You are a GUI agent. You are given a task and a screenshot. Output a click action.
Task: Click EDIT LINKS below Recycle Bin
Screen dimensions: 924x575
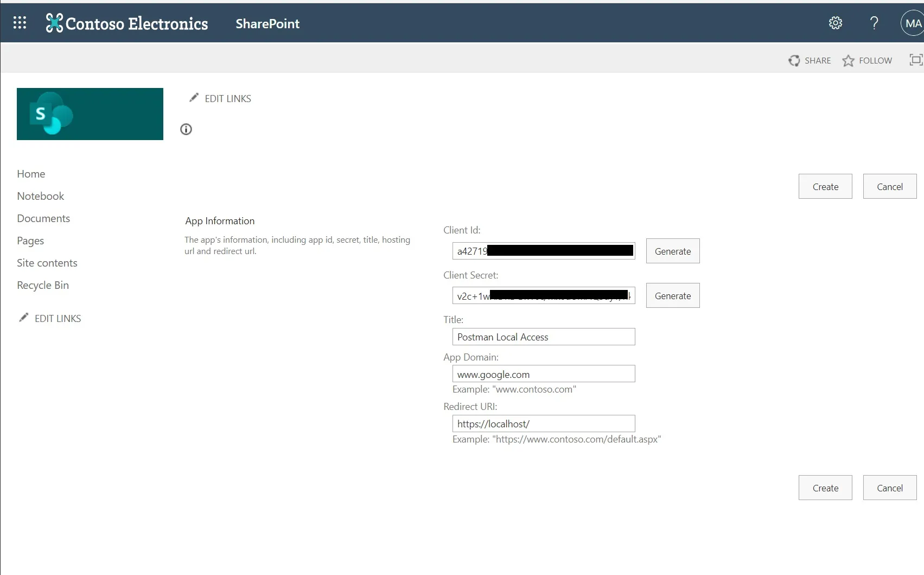coord(50,318)
